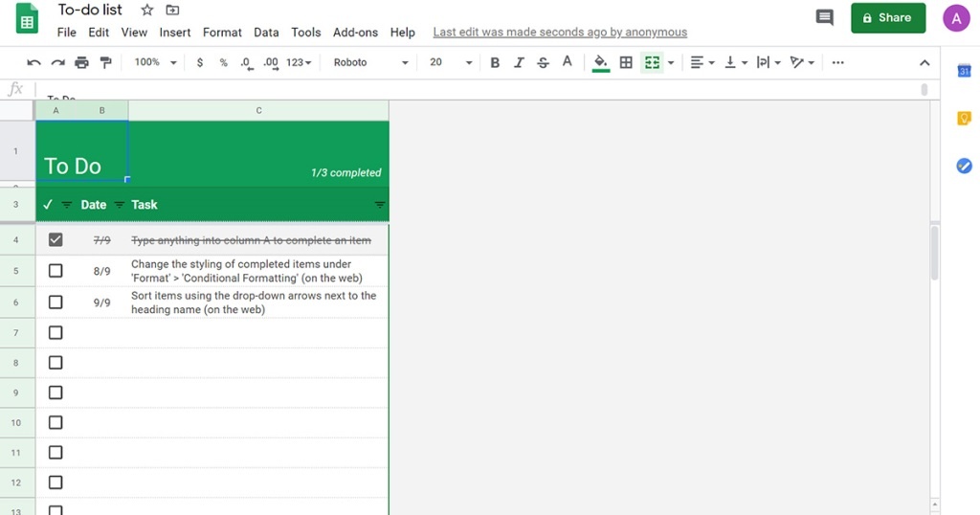Select the paint format tool
Screen dimensions: 980x515
105,62
